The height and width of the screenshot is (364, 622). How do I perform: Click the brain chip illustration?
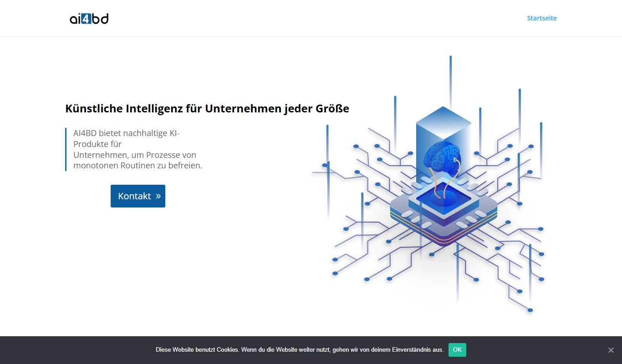428,184
